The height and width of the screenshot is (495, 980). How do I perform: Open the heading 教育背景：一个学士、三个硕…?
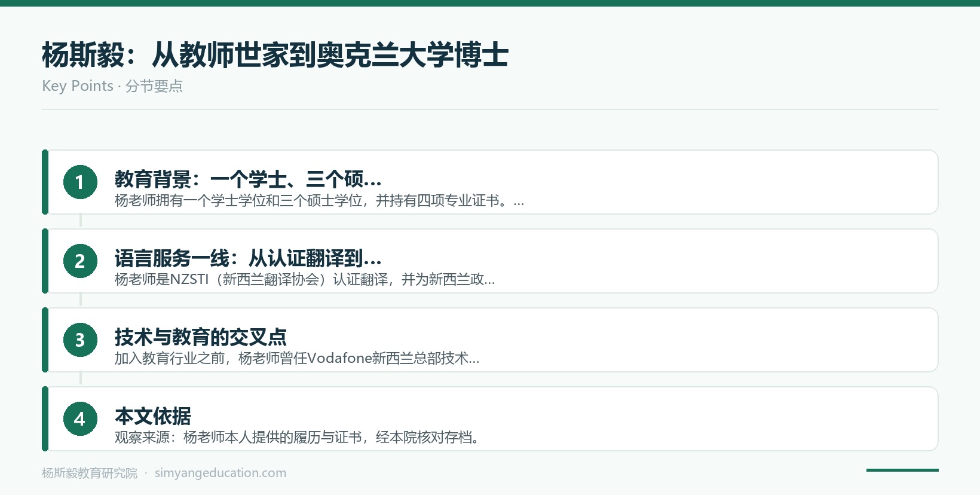(x=248, y=179)
